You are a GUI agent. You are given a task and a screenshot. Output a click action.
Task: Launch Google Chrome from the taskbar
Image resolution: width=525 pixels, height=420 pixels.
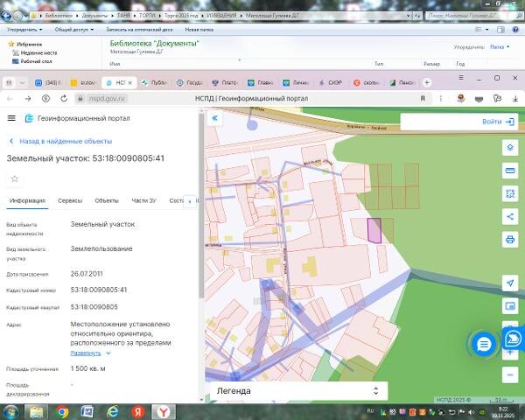(62, 412)
